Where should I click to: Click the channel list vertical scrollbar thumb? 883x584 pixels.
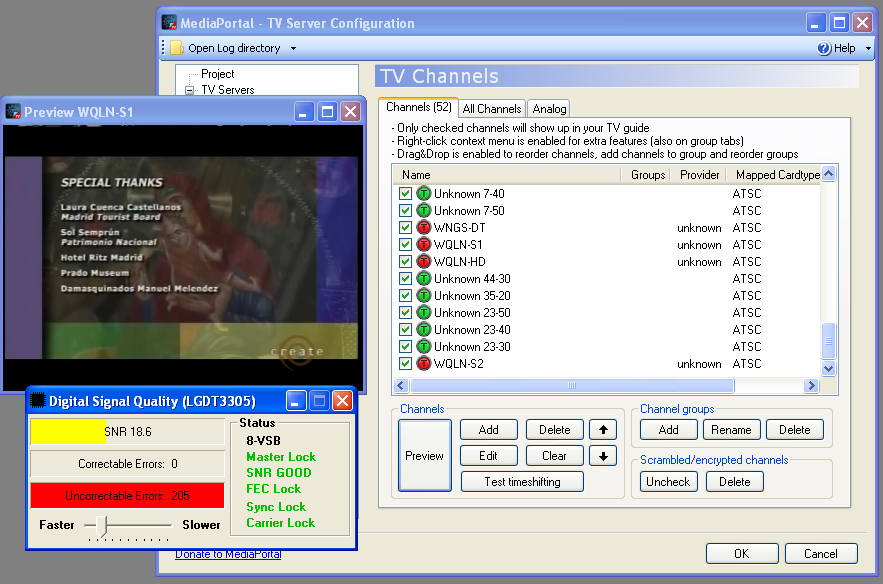click(828, 341)
